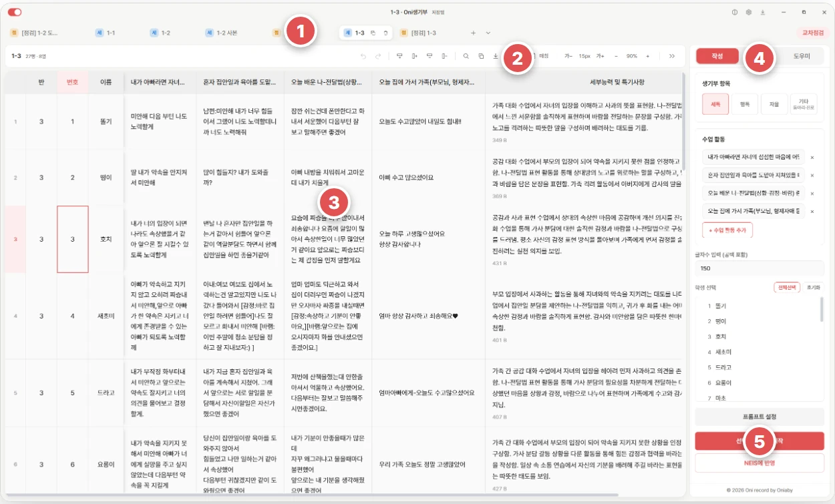This screenshot has width=835, height=504.
Task: Toggle the red switch in the title bar
Action: [x=15, y=12]
